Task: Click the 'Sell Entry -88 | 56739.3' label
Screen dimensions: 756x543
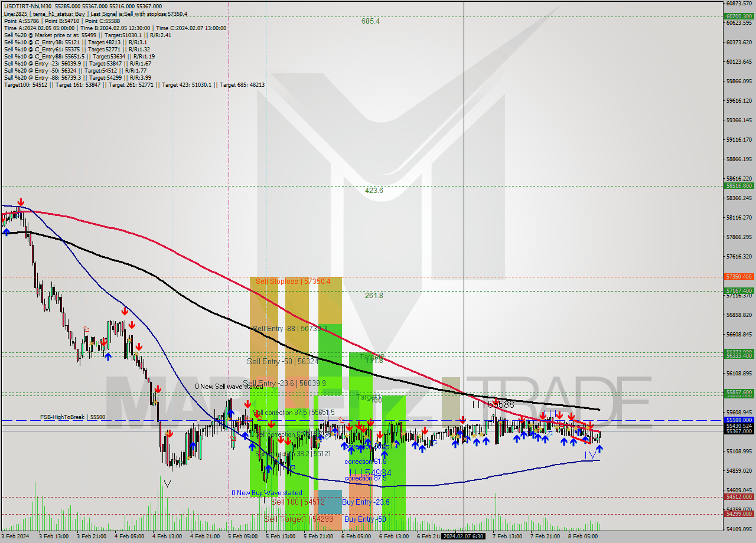Action: (289, 328)
